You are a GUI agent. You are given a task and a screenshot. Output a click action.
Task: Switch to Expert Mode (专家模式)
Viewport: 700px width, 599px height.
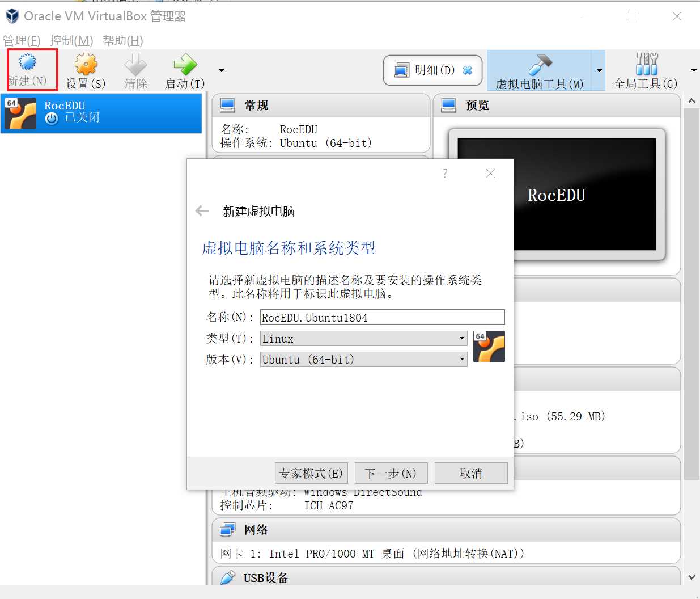311,473
